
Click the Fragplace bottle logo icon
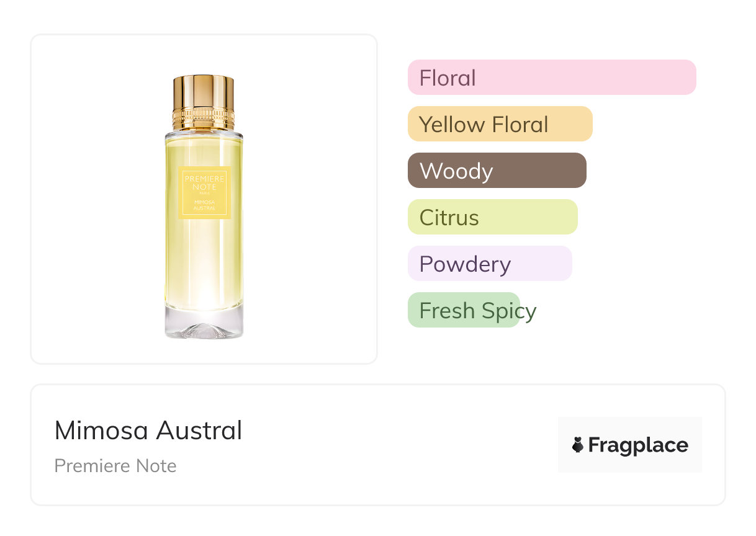click(x=578, y=445)
